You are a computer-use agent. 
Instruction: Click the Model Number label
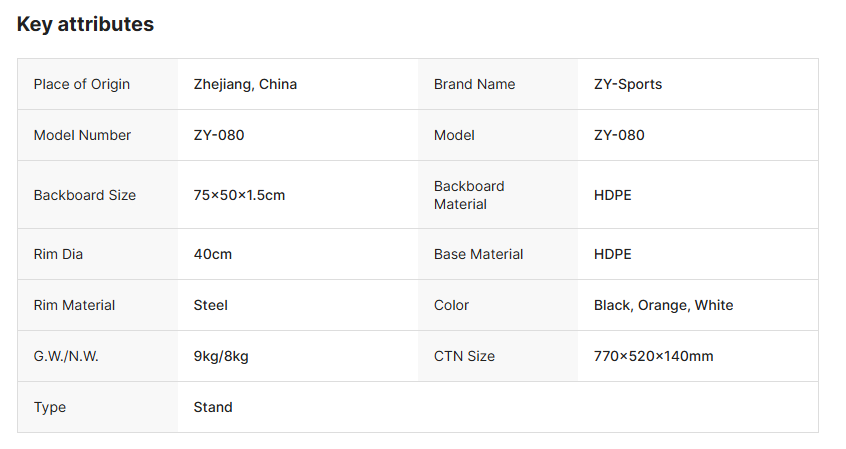point(82,135)
